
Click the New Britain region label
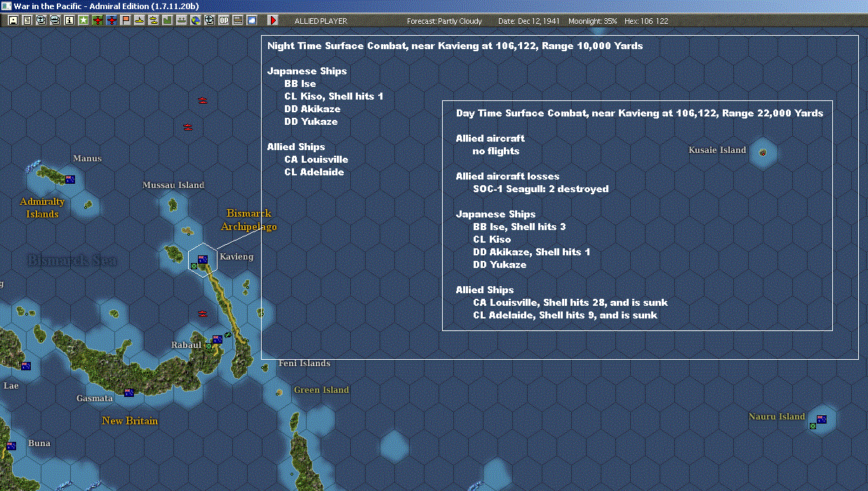click(x=130, y=421)
